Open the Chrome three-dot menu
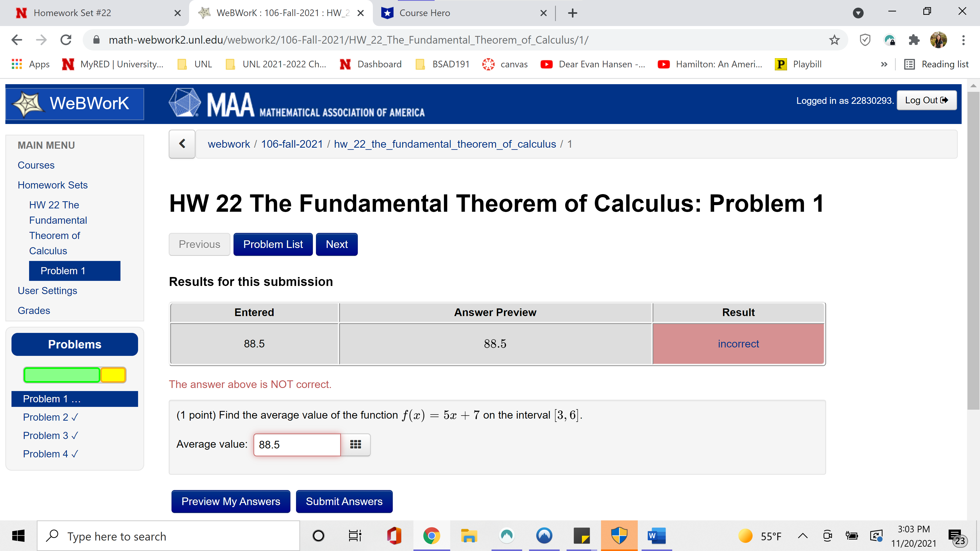980x551 pixels. (x=963, y=40)
